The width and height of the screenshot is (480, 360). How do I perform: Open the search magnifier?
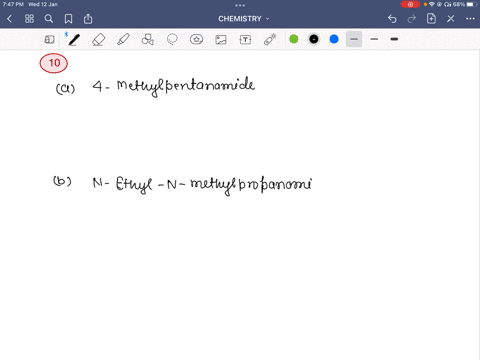click(49, 19)
